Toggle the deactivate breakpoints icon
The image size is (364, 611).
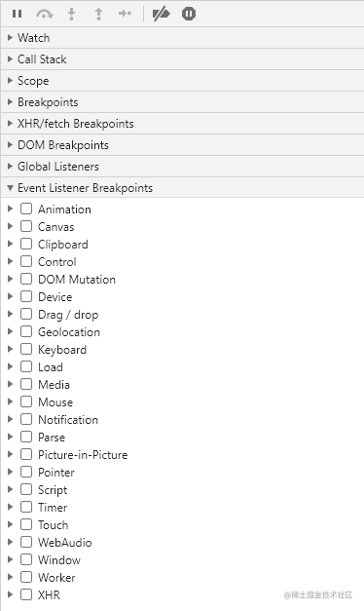(x=162, y=14)
